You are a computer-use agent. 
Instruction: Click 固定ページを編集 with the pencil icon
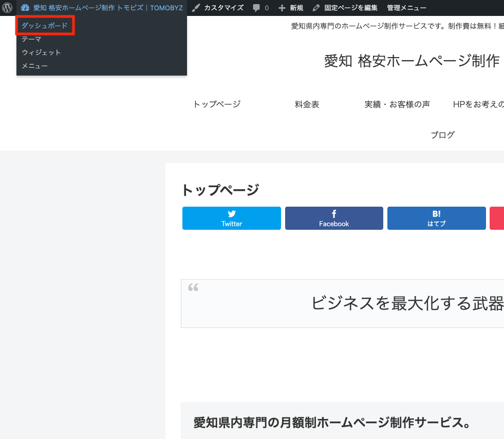(x=345, y=8)
